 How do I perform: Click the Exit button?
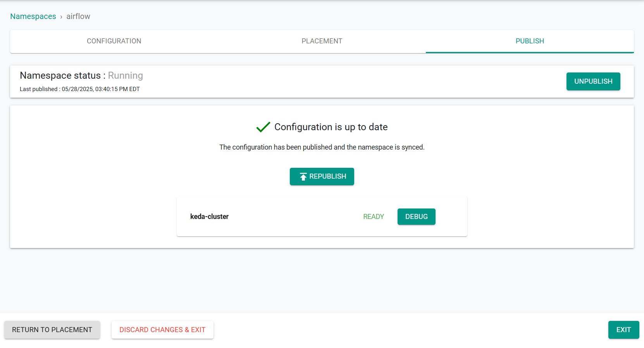(x=623, y=330)
